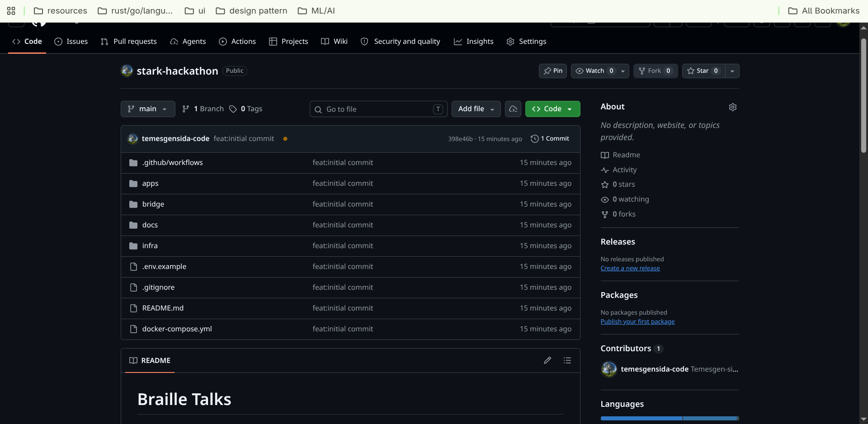Open the README outline list icon

(567, 360)
